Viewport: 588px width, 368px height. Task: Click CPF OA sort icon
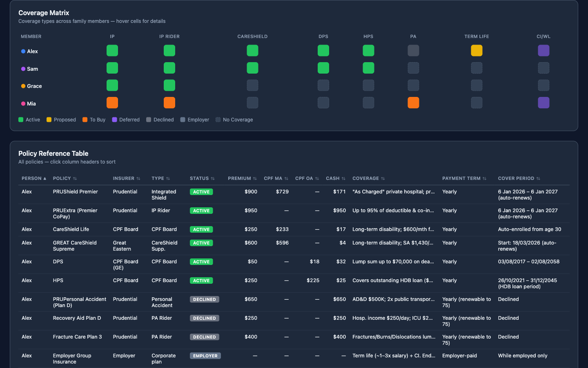click(317, 179)
